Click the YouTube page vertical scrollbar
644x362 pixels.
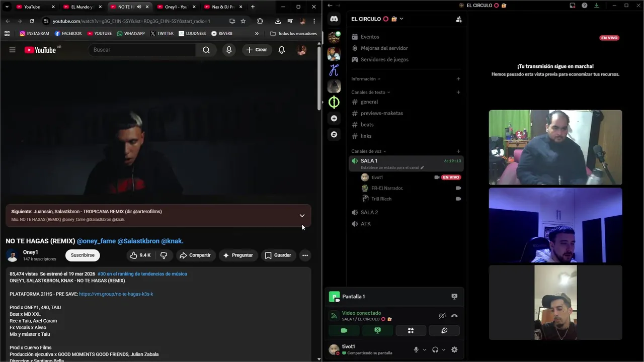click(x=319, y=78)
